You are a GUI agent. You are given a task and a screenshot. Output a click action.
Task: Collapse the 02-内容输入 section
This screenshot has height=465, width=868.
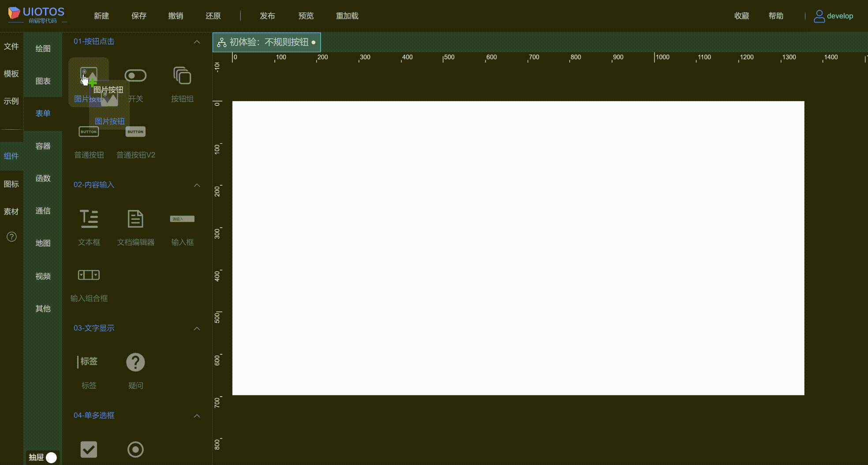pos(197,185)
